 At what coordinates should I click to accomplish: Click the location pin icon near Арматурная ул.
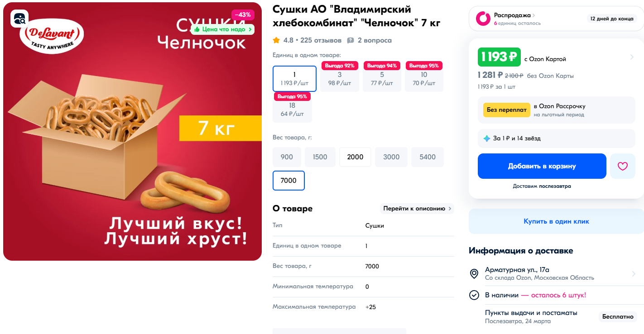(x=474, y=274)
